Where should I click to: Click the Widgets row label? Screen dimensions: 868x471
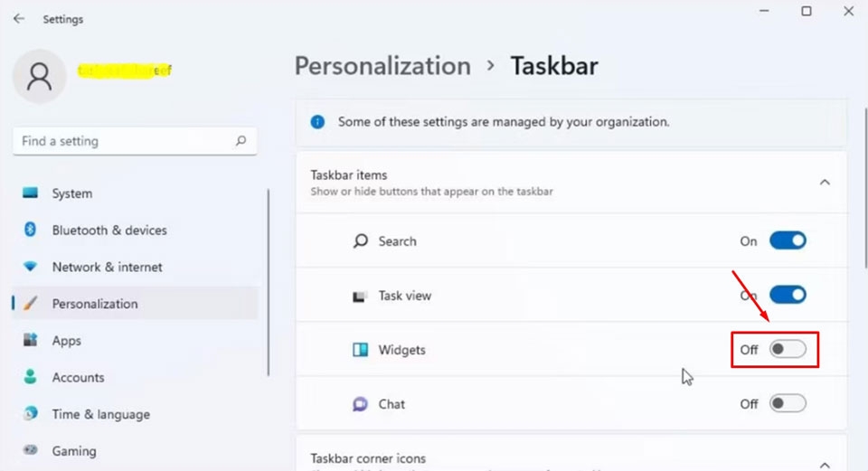[401, 350]
